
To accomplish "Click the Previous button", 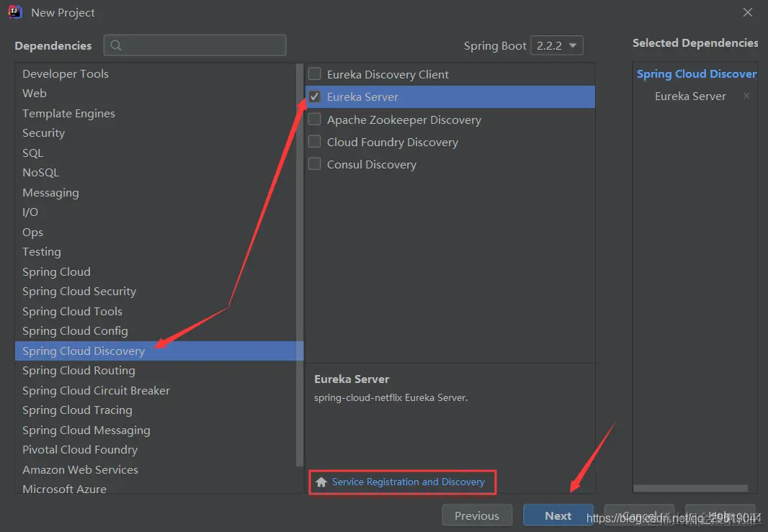I will [x=477, y=515].
